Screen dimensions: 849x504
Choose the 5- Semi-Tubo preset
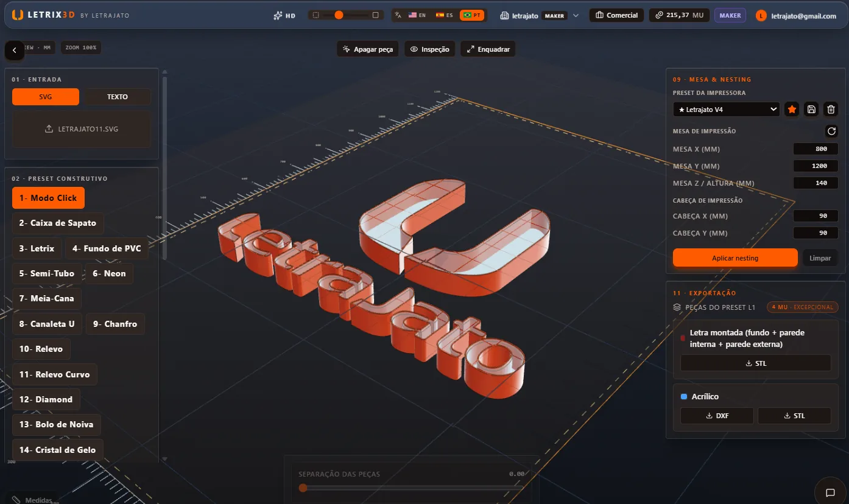pyautogui.click(x=46, y=273)
